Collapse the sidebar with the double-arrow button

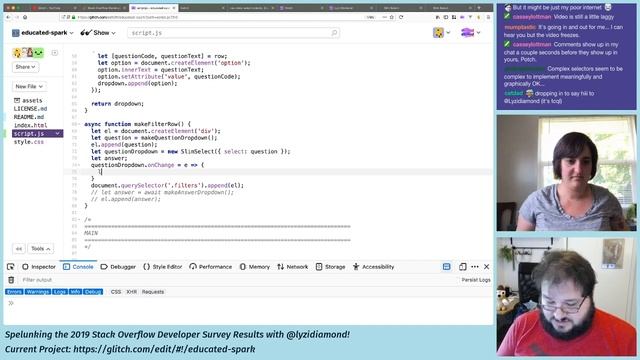(19, 249)
